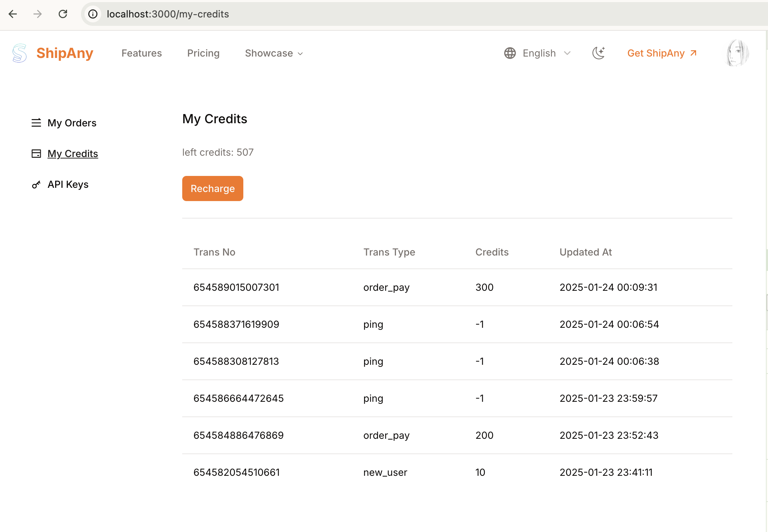Click the site info icon in address bar
This screenshot has height=532, width=768.
tap(93, 14)
